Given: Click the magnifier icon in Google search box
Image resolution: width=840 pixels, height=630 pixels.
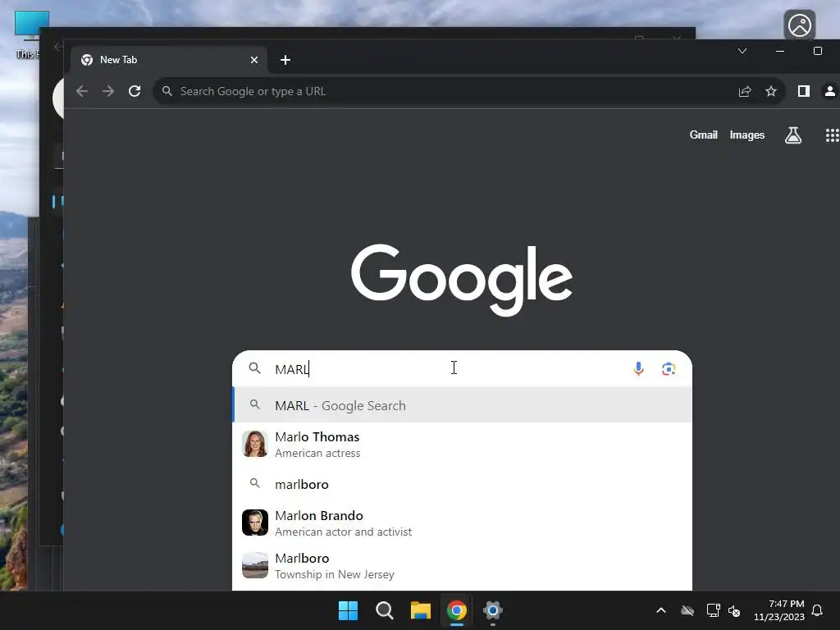Looking at the screenshot, I should pyautogui.click(x=255, y=368).
